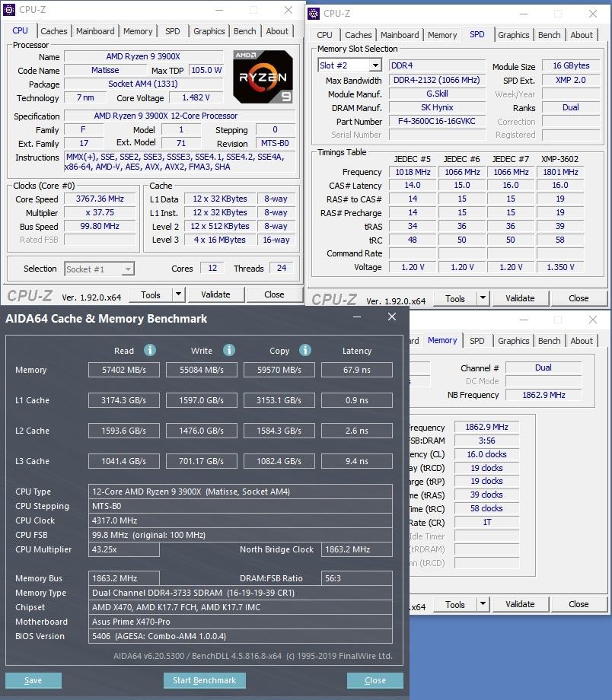Open Memory tab in left CPU-Z window
This screenshot has width=612, height=700.
[x=138, y=31]
